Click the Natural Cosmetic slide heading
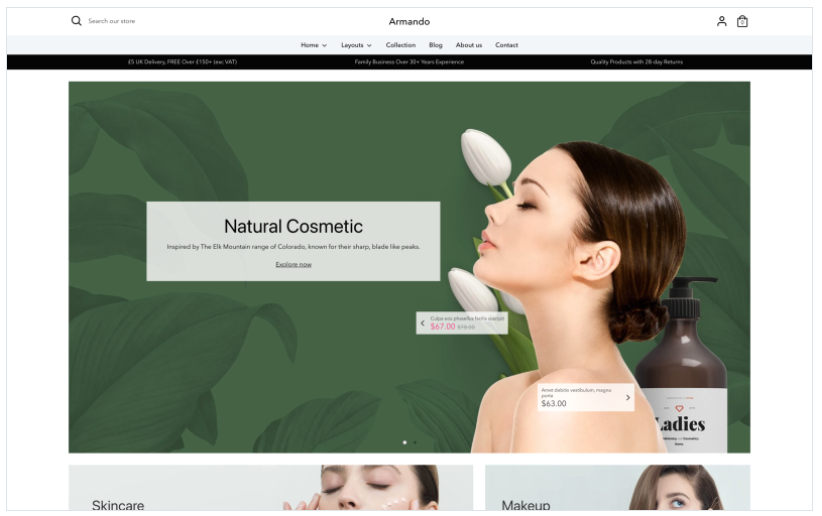This screenshot has height=516, width=822. pyautogui.click(x=293, y=226)
